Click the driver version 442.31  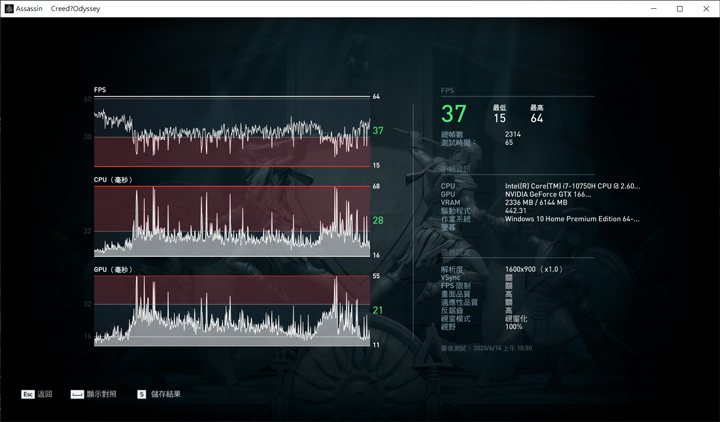point(516,211)
